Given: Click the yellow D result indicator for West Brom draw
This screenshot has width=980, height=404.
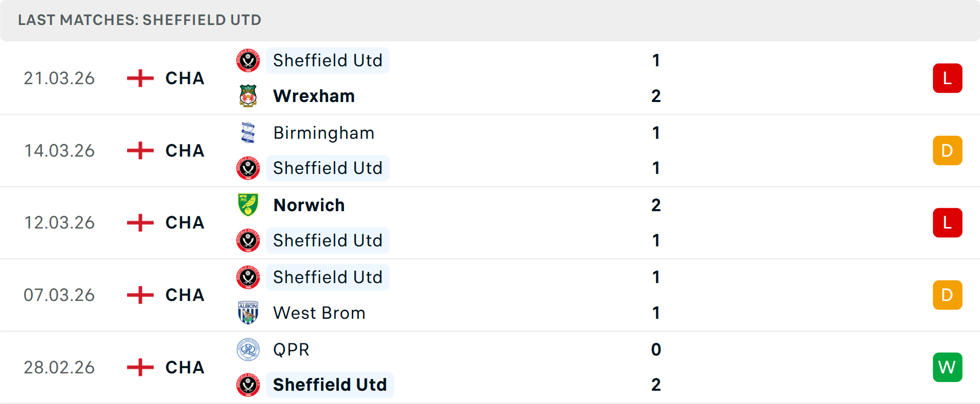Looking at the screenshot, I should 947,295.
